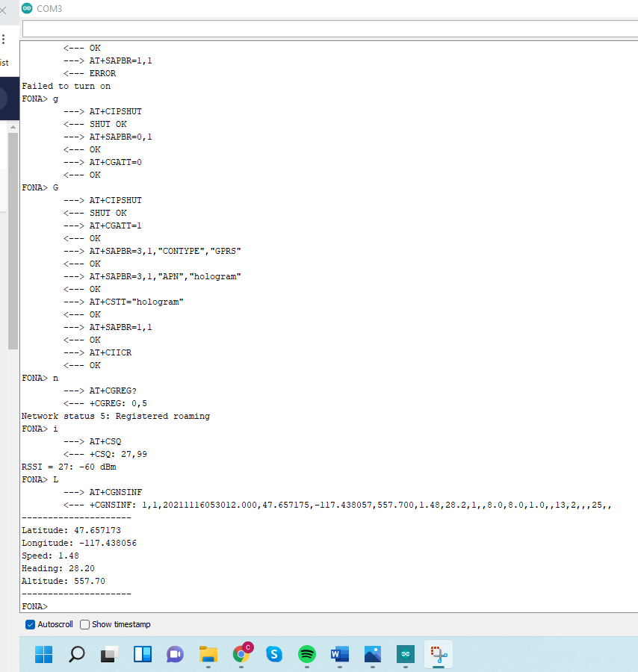Screen dimensions: 638x672
Task: Open the Arduino IDE icon on the taskbar
Action: pyautogui.click(x=405, y=654)
